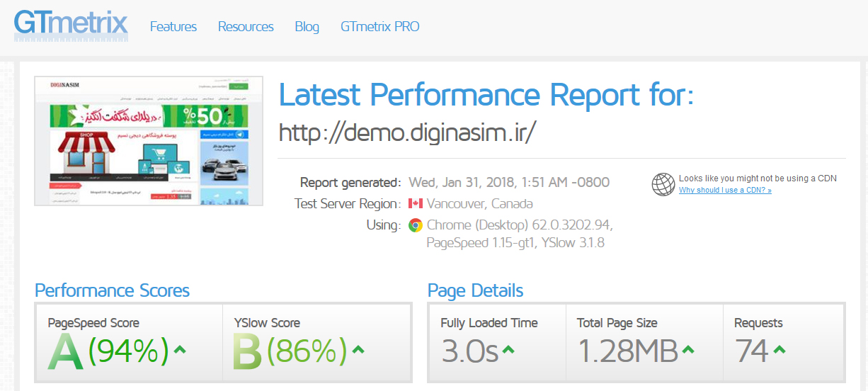
Task: Click the Page Details heading
Action: 475,290
